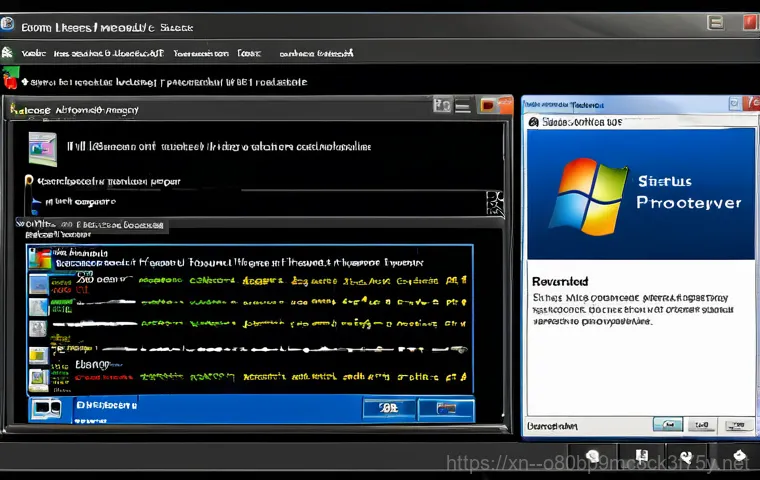This screenshot has height=480, width=760.
Task: Click the monitor icon in the blue footer bar
Action: coord(44,407)
